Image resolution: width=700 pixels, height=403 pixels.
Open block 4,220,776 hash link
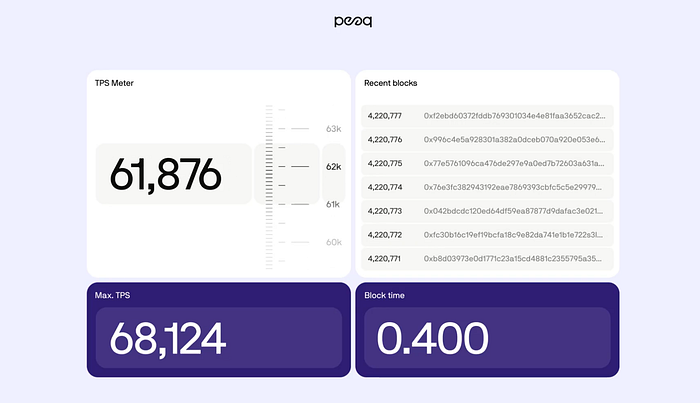[514, 140]
